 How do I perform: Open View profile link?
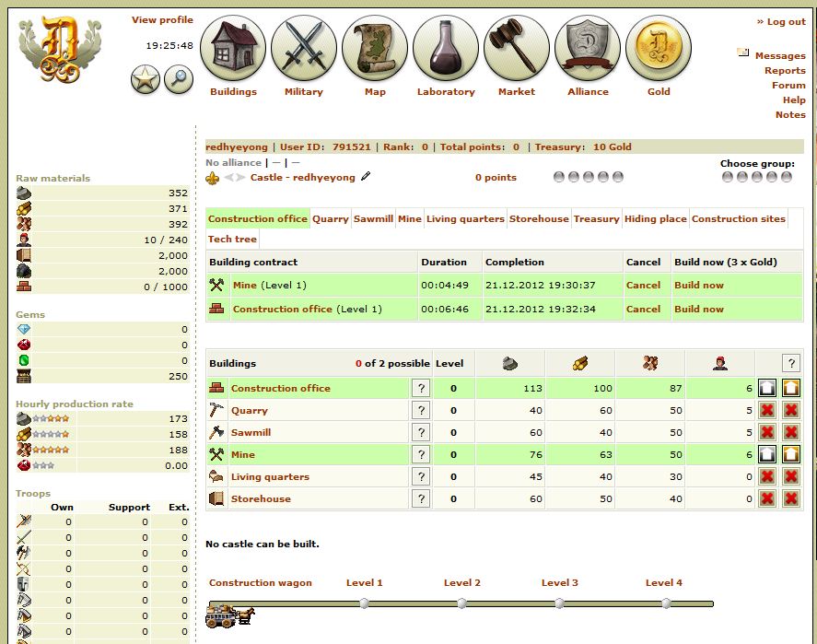(162, 19)
